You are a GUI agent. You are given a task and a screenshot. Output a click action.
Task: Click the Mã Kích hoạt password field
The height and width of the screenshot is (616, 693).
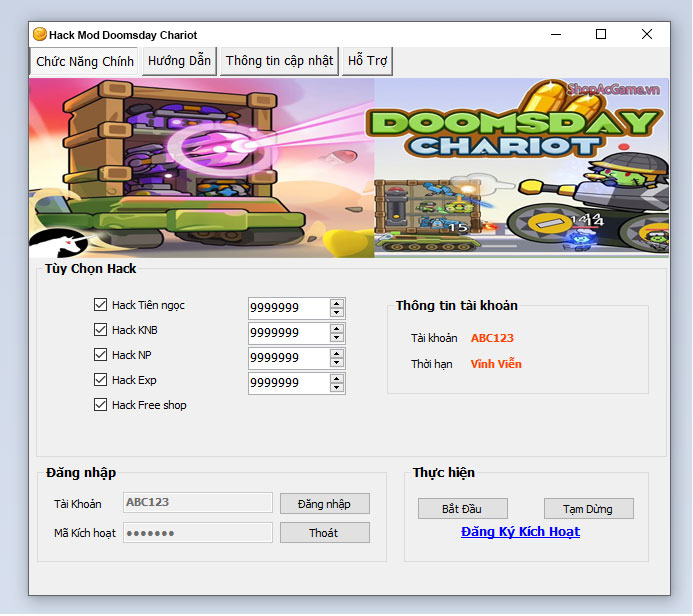pos(198,532)
